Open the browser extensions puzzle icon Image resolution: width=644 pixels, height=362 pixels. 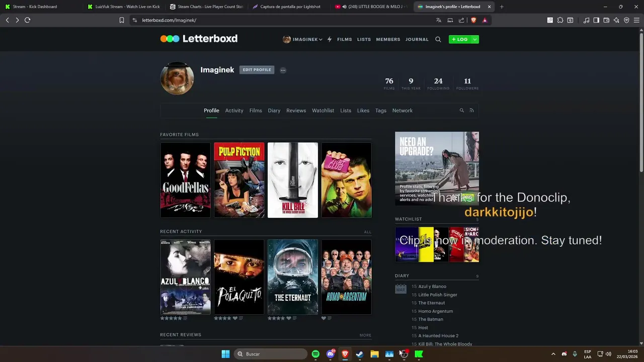tap(560, 20)
